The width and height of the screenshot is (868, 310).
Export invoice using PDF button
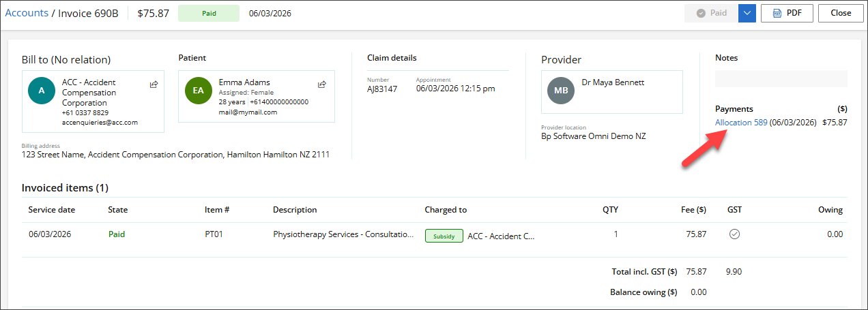coord(787,13)
